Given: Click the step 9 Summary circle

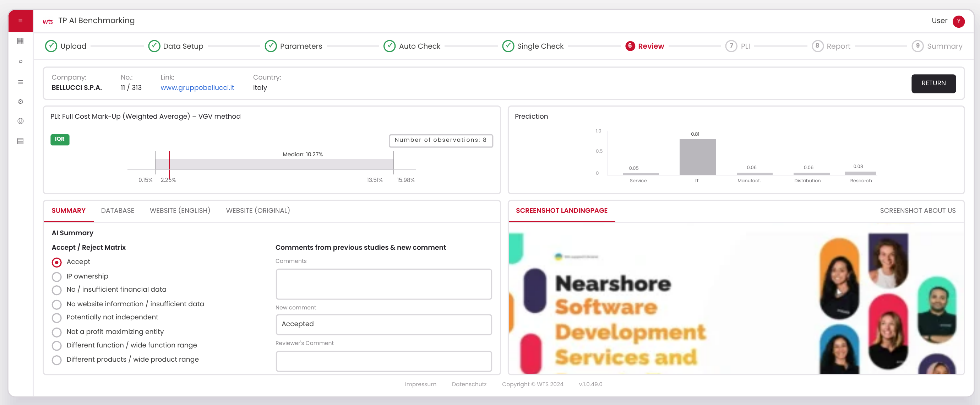Looking at the screenshot, I should coord(918,46).
